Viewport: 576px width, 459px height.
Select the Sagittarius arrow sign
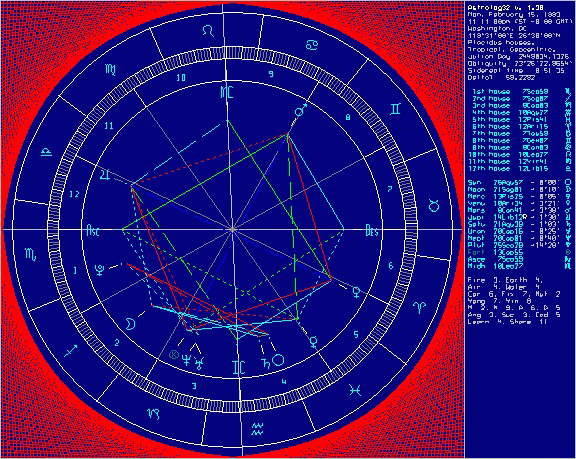(71, 351)
